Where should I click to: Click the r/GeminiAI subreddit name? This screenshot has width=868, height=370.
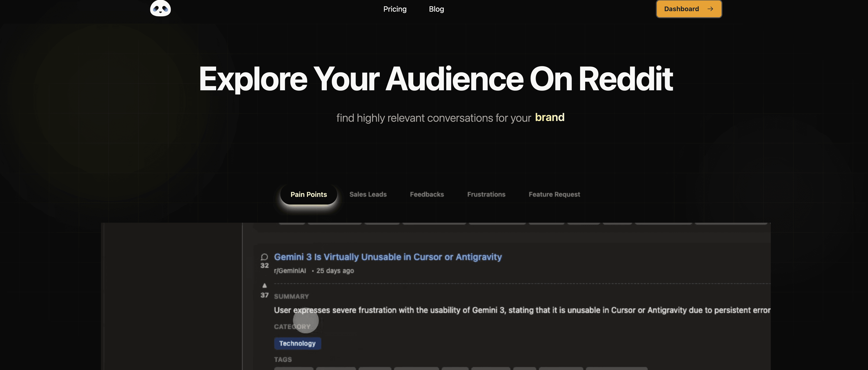coord(290,271)
